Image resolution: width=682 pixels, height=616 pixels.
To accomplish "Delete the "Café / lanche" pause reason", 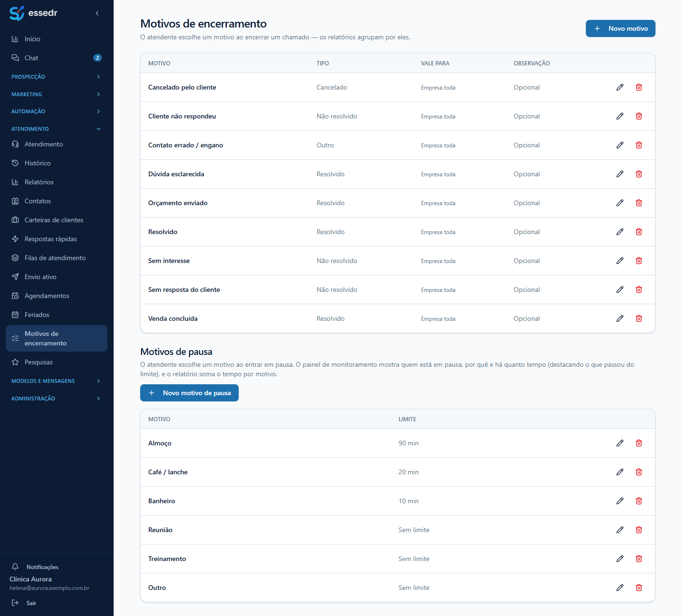I will pos(639,472).
